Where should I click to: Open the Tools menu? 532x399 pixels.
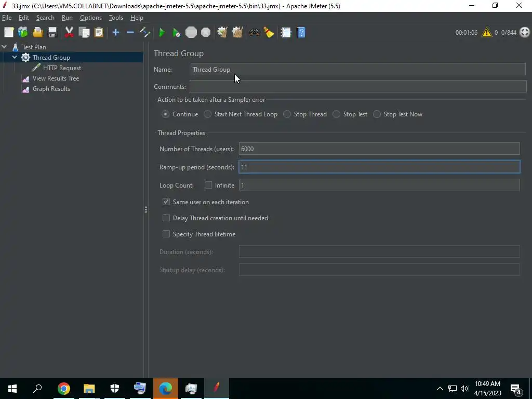116,18
